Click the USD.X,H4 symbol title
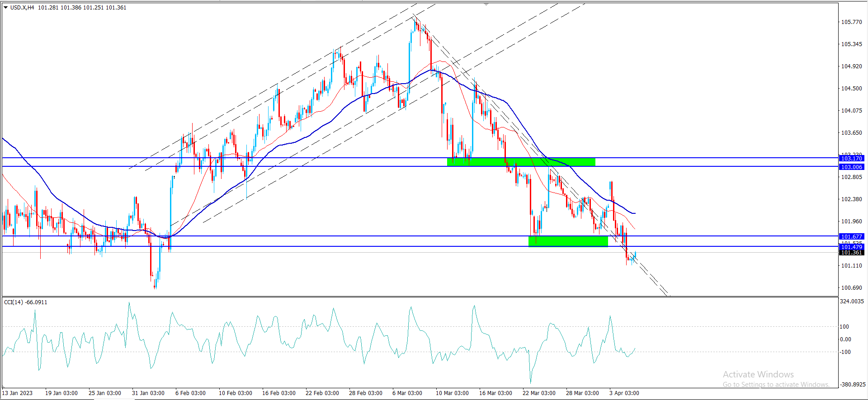The image size is (868, 400). coord(22,8)
